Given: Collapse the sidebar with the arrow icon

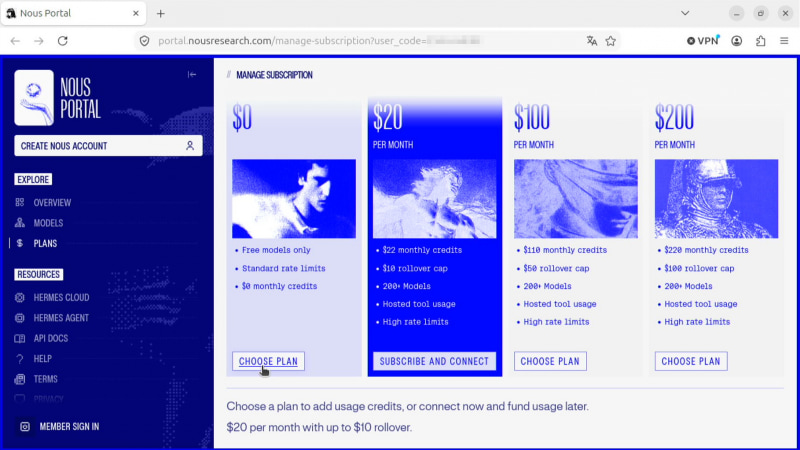Looking at the screenshot, I should click(192, 74).
